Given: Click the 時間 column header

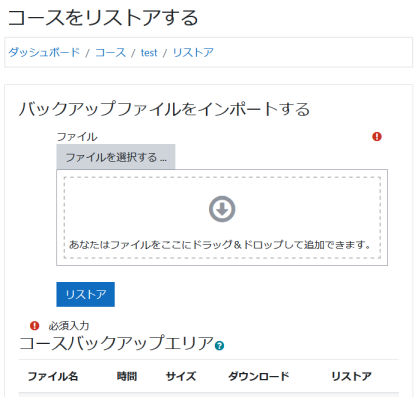Looking at the screenshot, I should (x=127, y=376).
